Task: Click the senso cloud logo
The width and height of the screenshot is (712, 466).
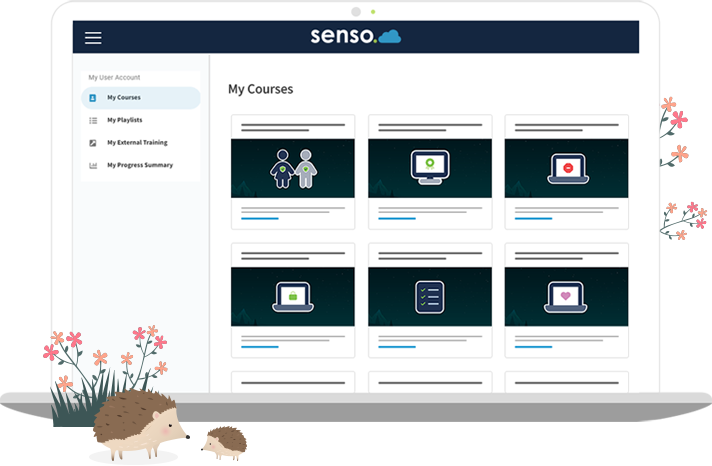Action: 356,36
